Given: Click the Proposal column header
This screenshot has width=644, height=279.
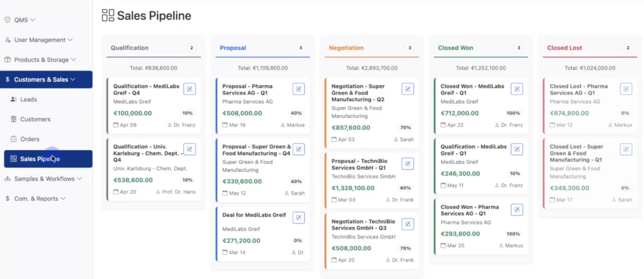Looking at the screenshot, I should [233, 48].
